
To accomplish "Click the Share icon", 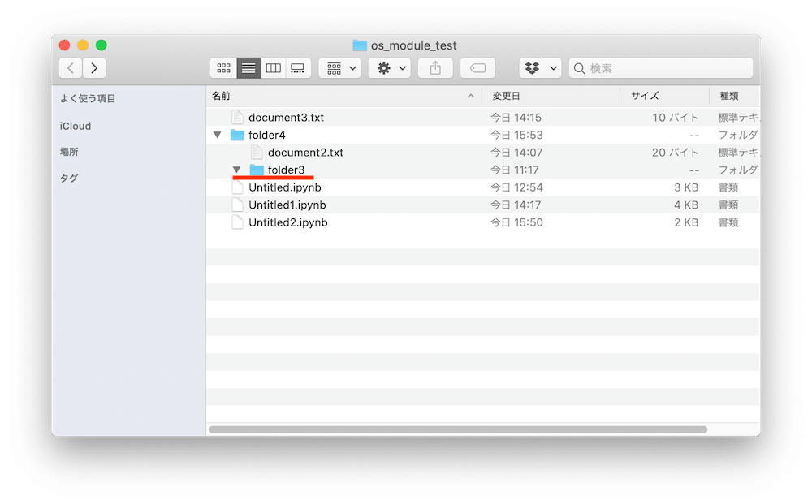I will pos(435,67).
